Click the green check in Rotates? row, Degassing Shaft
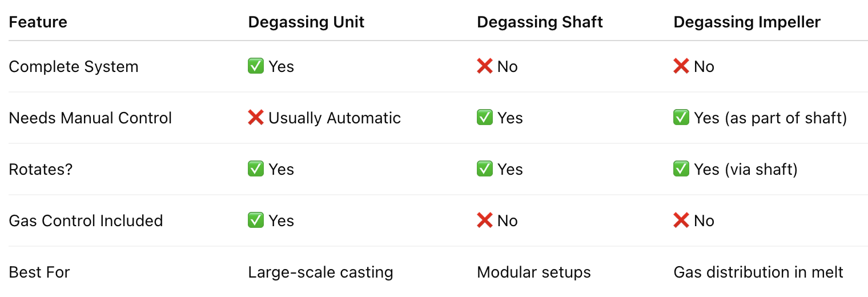 [x=485, y=169]
